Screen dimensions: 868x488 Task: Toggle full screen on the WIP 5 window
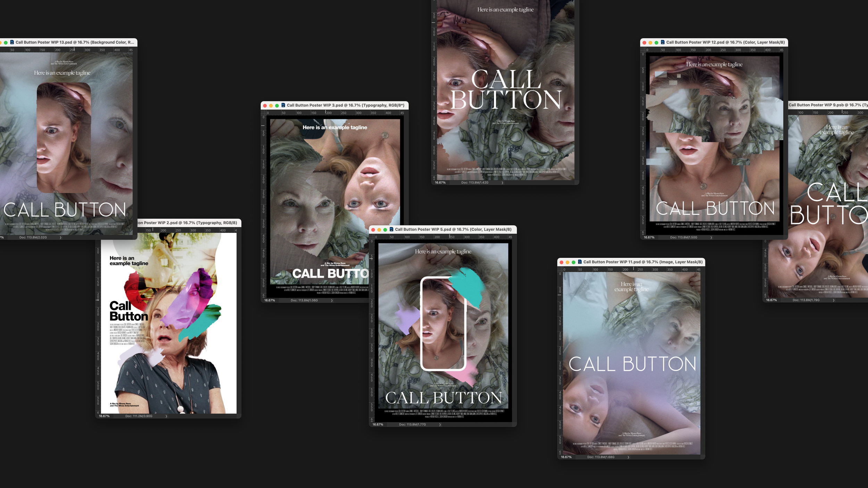pyautogui.click(x=386, y=229)
